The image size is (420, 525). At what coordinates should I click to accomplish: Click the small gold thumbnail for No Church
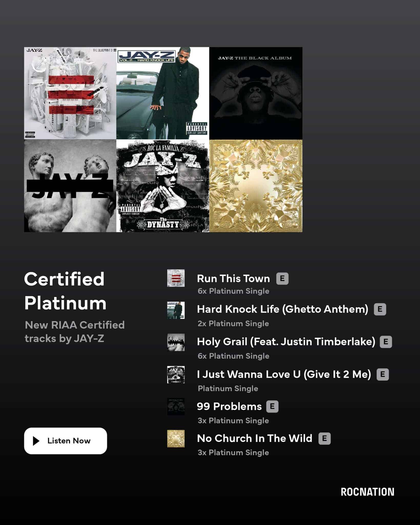click(x=176, y=439)
